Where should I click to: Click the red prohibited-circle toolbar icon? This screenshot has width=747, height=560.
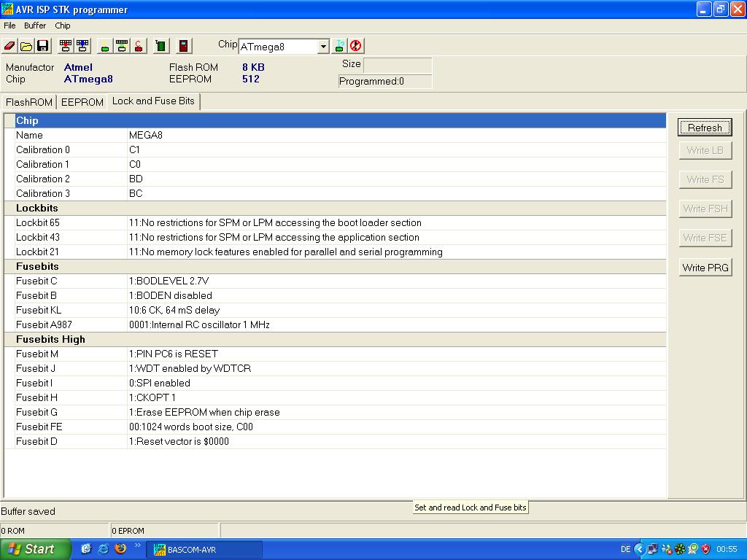tap(356, 46)
